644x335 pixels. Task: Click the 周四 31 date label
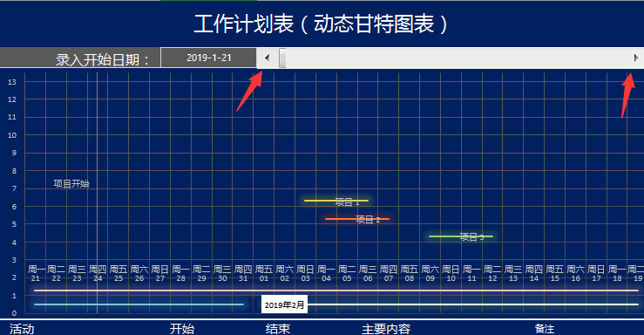coord(243,273)
